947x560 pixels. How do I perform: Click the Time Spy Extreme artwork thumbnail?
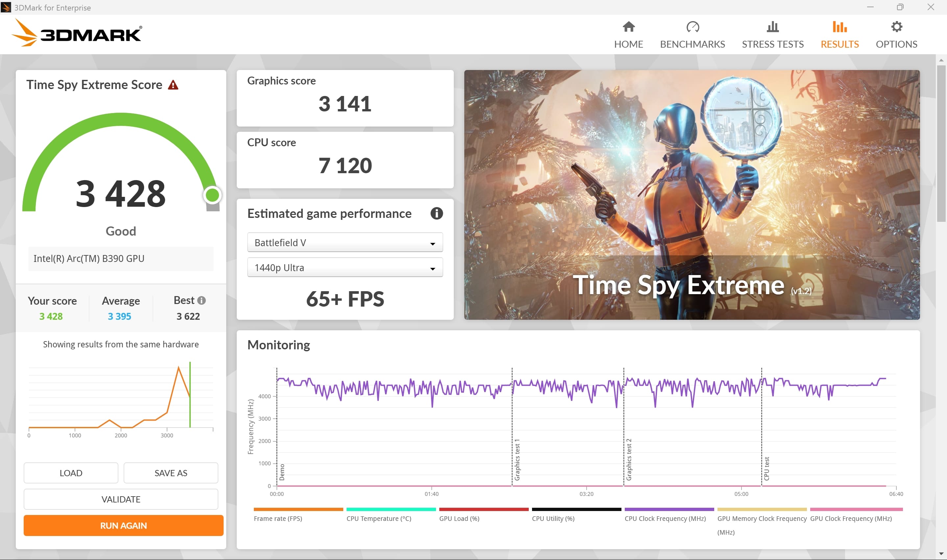[x=692, y=194]
